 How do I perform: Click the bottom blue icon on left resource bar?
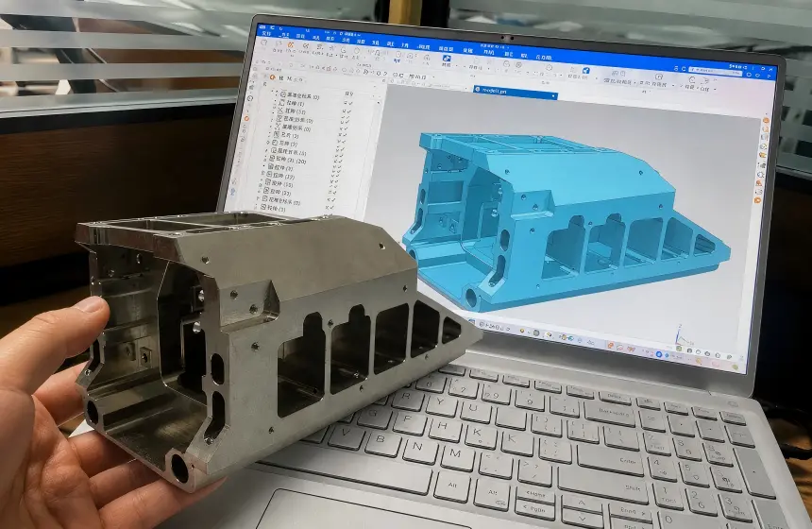232,191
